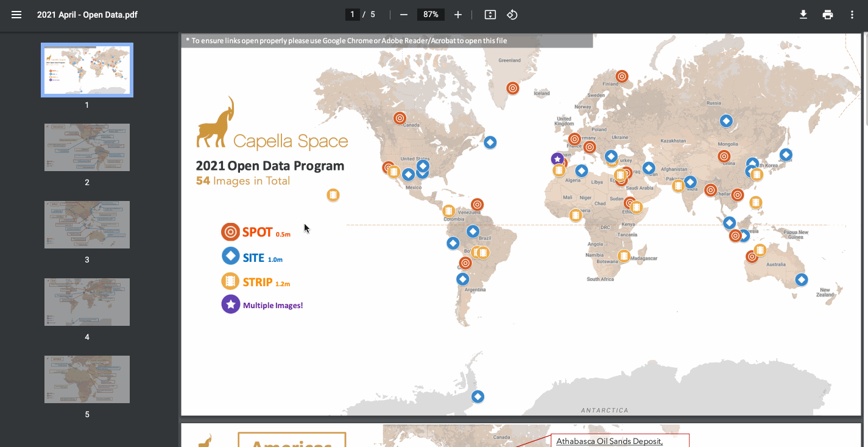Click the SITE marker west of Afghanistan
This screenshot has width=868, height=447.
pos(649,168)
